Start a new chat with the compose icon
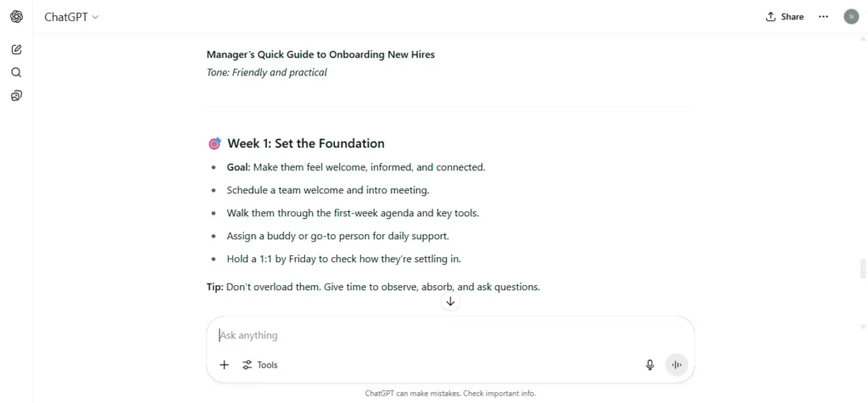The height and width of the screenshot is (403, 868). click(x=17, y=50)
